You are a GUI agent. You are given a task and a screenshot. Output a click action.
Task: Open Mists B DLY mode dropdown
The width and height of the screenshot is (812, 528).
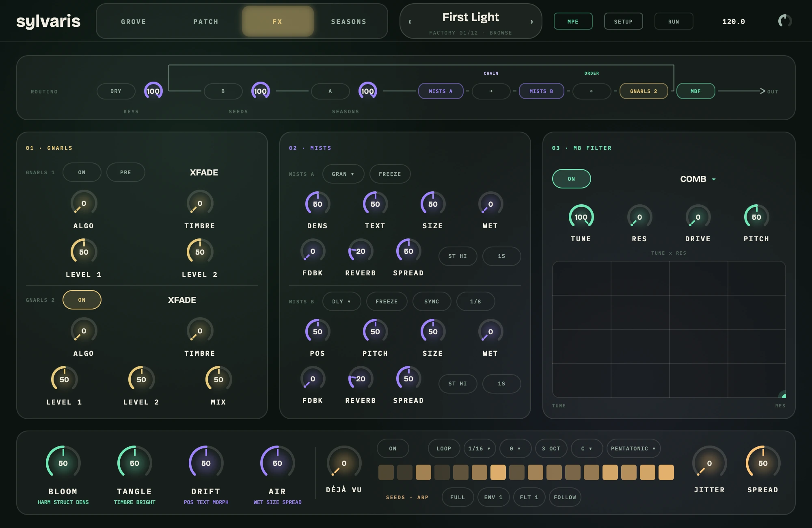342,301
